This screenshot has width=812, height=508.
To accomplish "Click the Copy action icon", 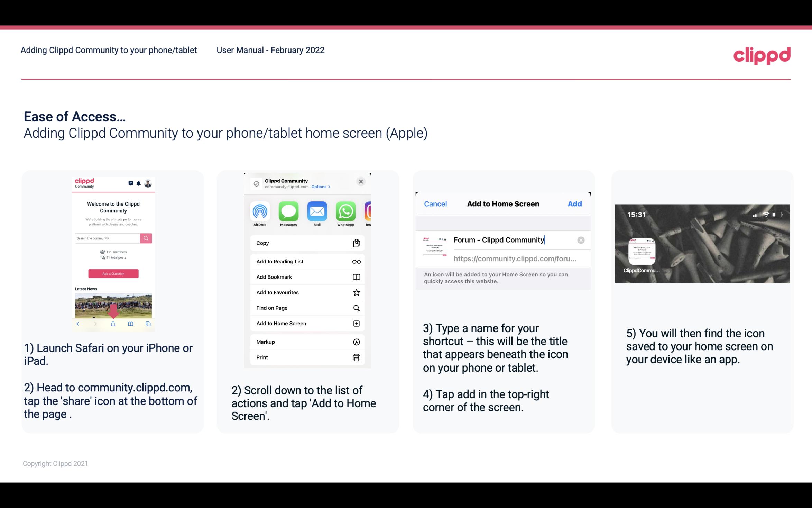I will point(356,243).
